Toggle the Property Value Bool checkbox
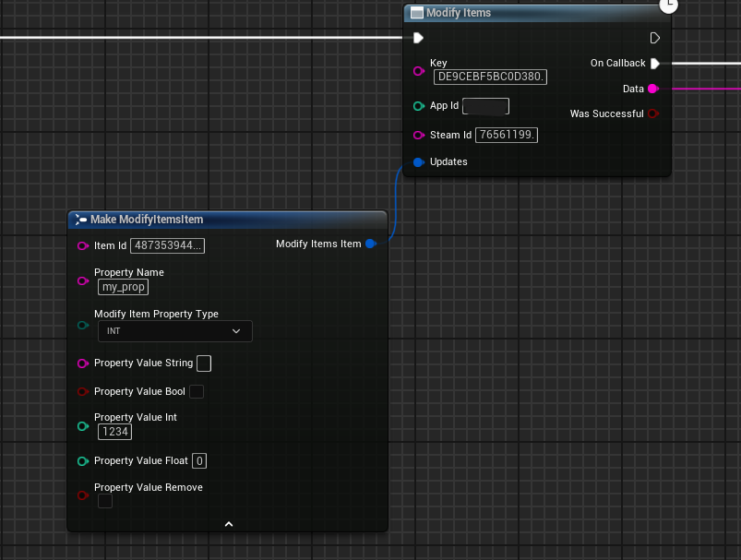 click(x=197, y=391)
